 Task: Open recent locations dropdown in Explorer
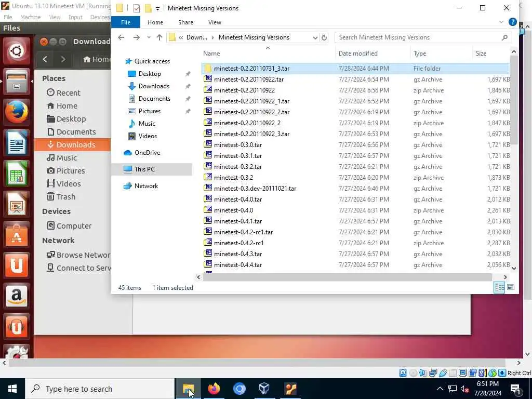(149, 37)
